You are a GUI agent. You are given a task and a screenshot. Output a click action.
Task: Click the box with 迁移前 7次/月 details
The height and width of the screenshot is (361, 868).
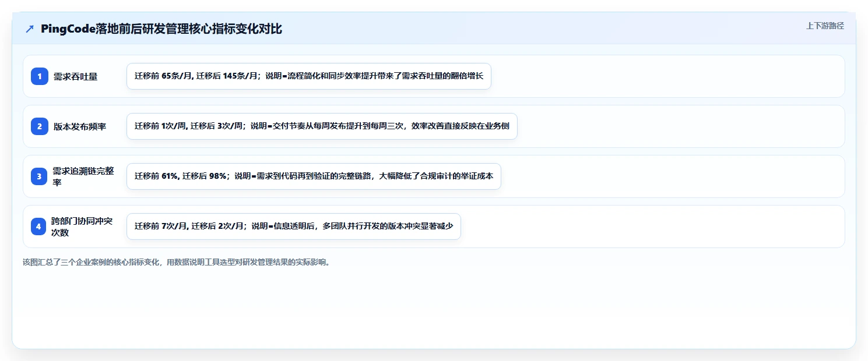294,226
